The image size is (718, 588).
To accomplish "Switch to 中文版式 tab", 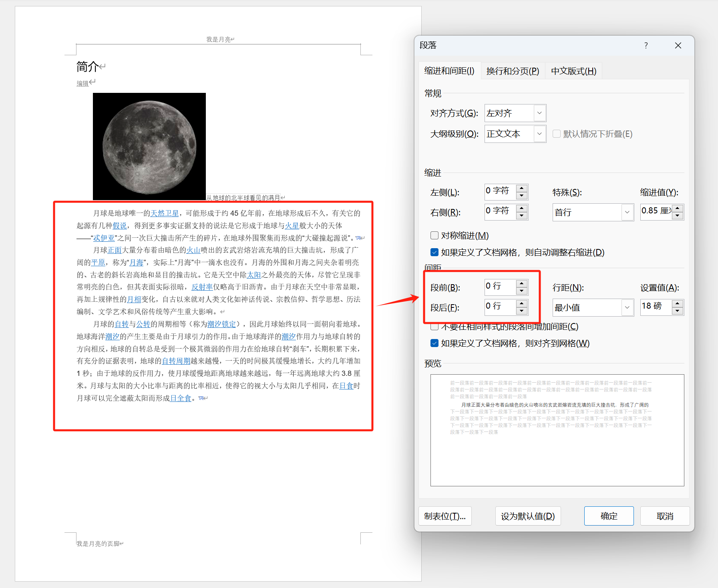I will [573, 71].
